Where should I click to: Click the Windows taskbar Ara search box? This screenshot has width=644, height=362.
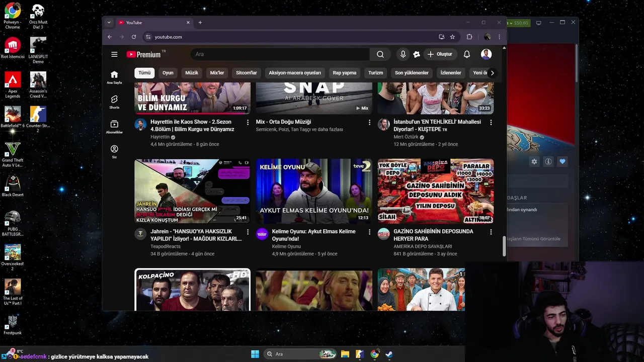(300, 354)
